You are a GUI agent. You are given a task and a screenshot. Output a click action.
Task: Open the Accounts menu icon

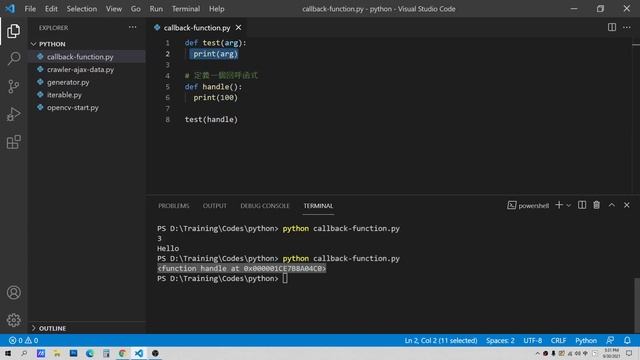point(13,292)
